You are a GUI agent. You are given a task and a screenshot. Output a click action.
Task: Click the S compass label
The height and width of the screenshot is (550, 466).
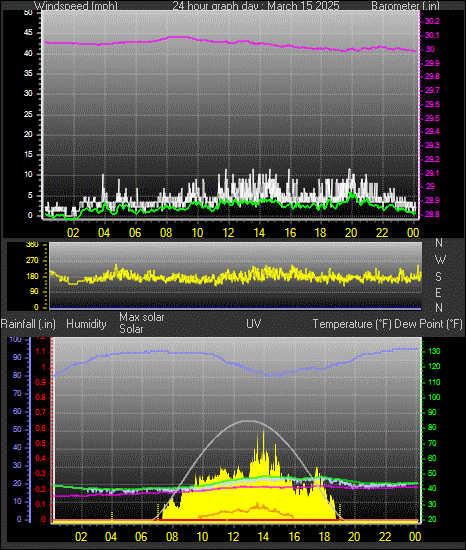pos(438,277)
